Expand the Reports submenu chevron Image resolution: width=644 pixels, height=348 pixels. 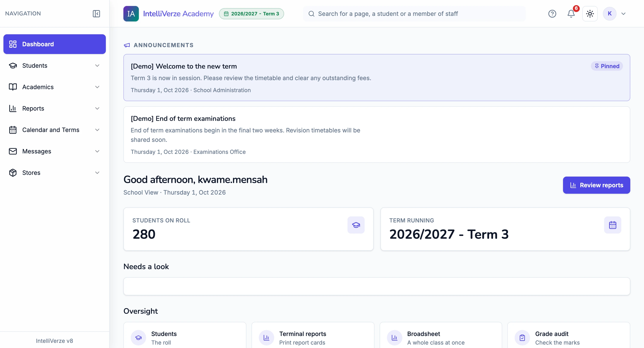coord(97,108)
